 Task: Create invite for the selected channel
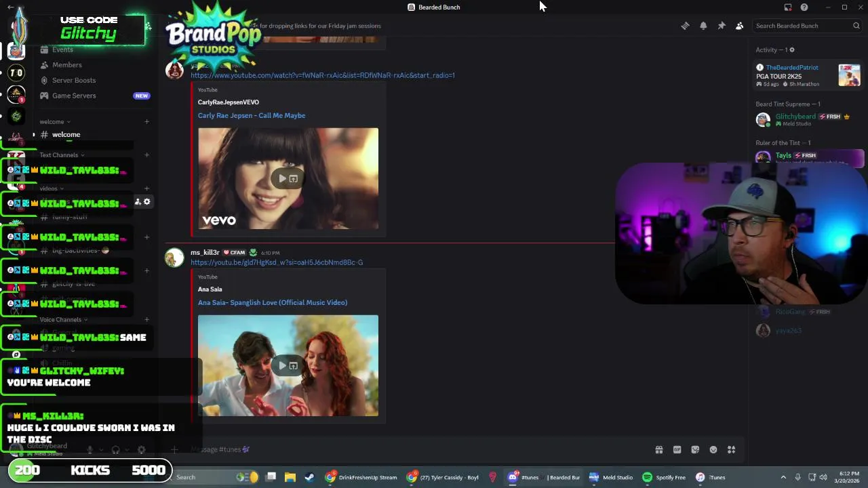(x=138, y=202)
